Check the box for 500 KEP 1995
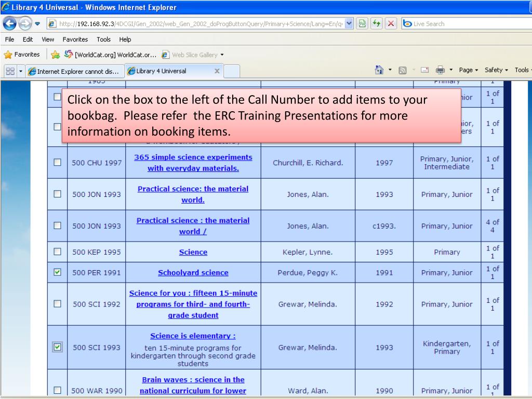The image size is (532, 399). tap(57, 251)
